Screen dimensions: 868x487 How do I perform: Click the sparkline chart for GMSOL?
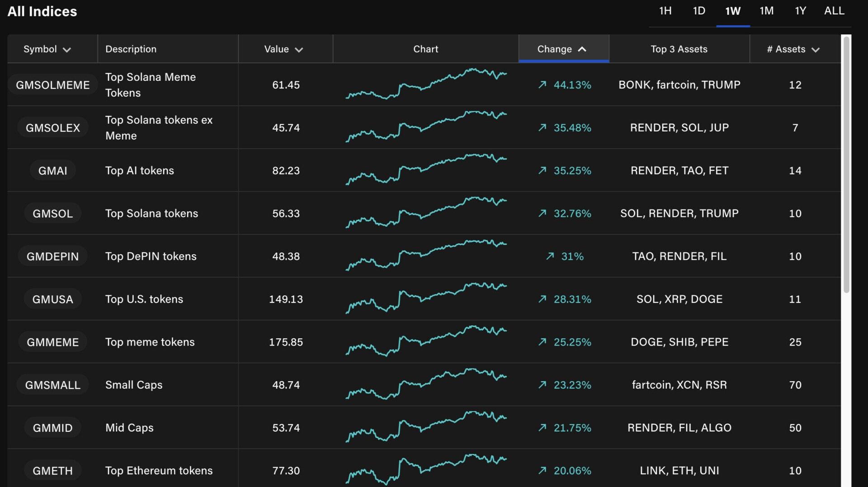pos(425,213)
